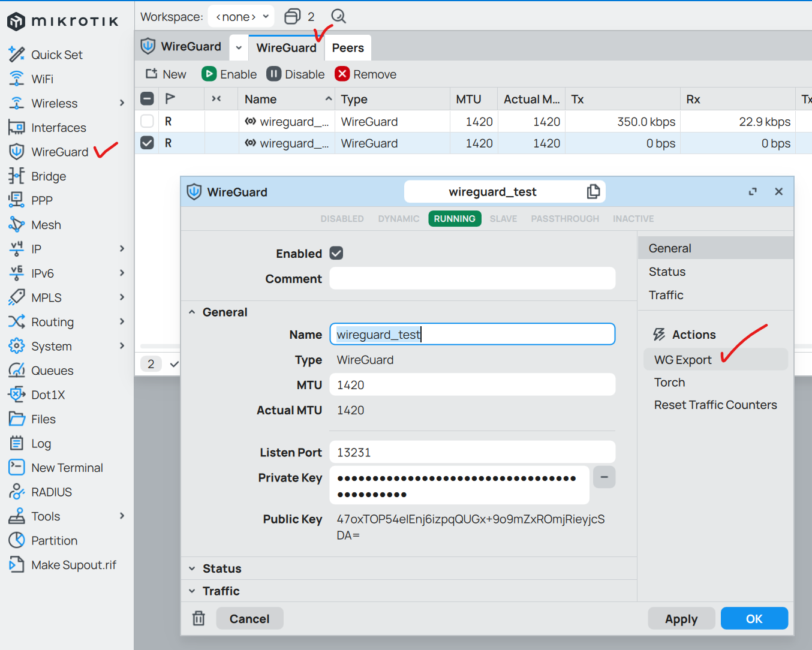This screenshot has height=650, width=812.
Task: Click the green Enable toolbar icon
Action: (209, 74)
